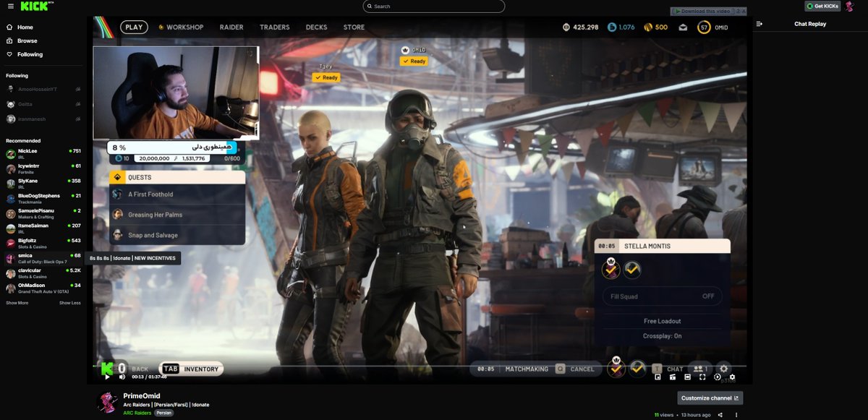
Task: Click the Get KICKs button
Action: pos(823,6)
